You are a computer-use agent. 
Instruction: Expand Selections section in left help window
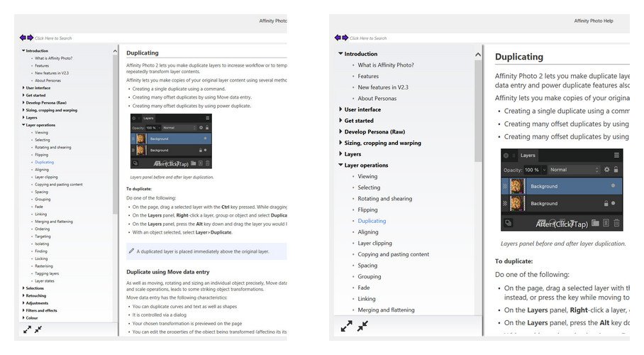click(23, 288)
